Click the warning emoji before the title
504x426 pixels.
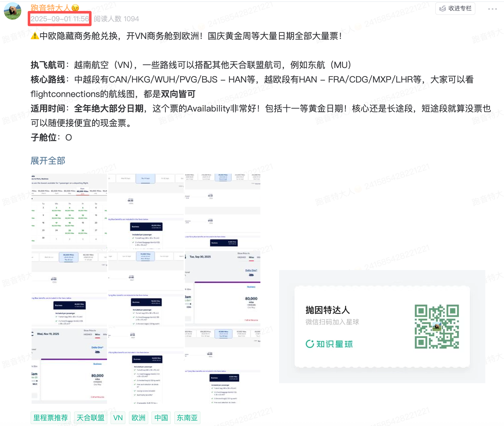(35, 36)
